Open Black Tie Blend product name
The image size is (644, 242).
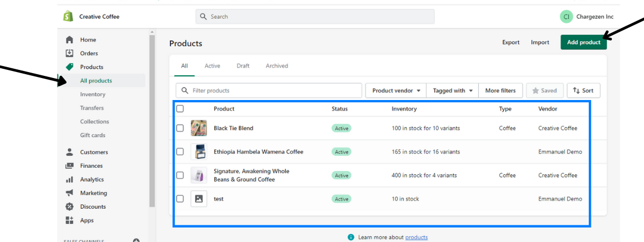(233, 128)
